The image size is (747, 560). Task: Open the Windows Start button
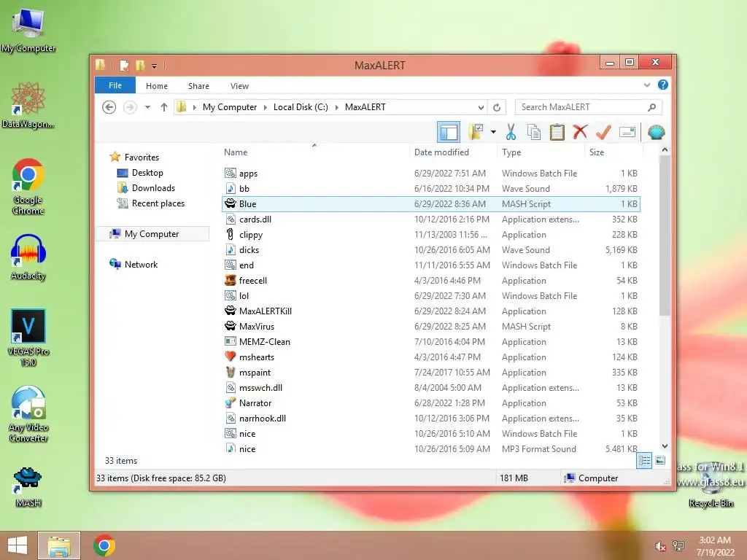click(18, 545)
